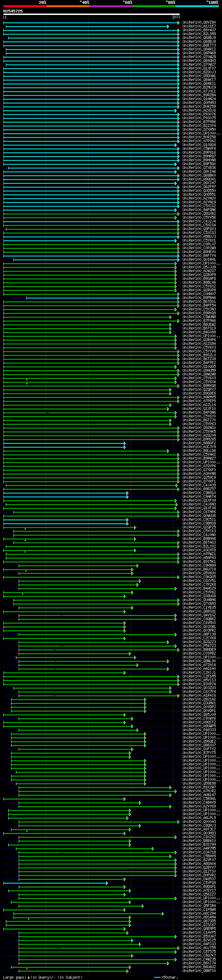Image resolution: width=222 pixels, height=980 pixels.
Task: Select the UniRef100_B4AGZ9 hit label
Action: pos(199,588)
